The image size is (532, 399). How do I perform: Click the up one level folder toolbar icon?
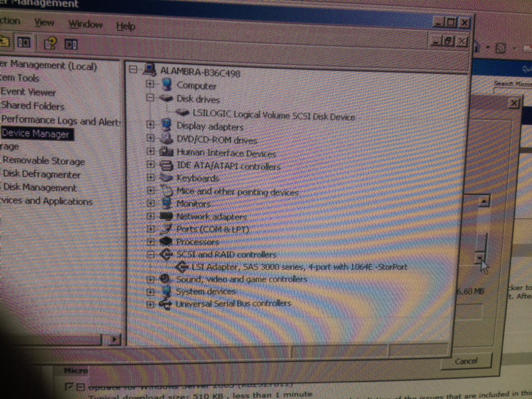(5, 42)
